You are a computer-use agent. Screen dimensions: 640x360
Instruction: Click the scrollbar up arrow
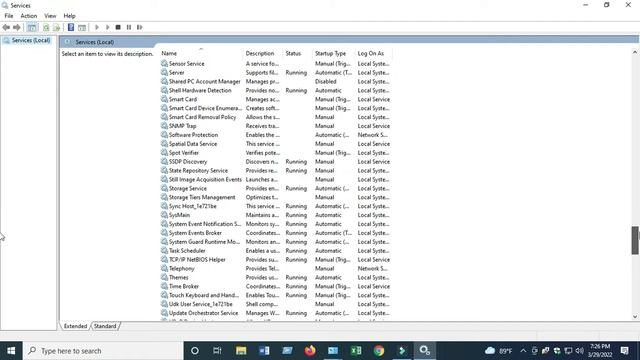(635, 52)
